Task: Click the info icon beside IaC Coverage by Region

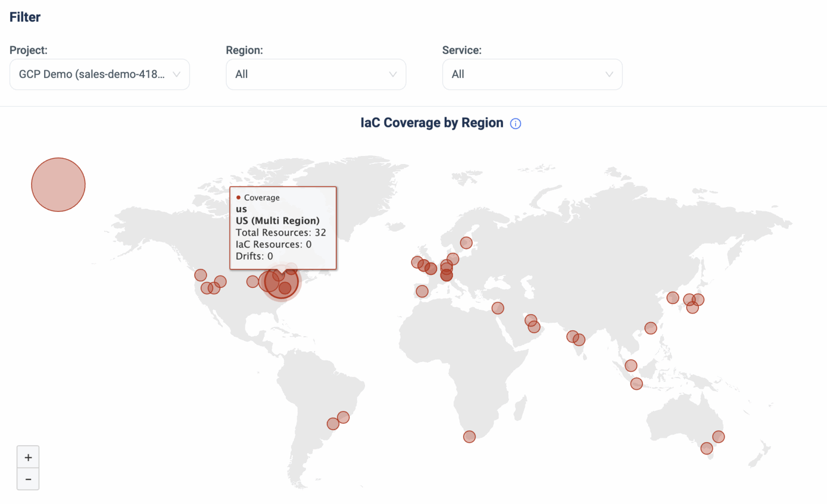Action: [x=515, y=123]
